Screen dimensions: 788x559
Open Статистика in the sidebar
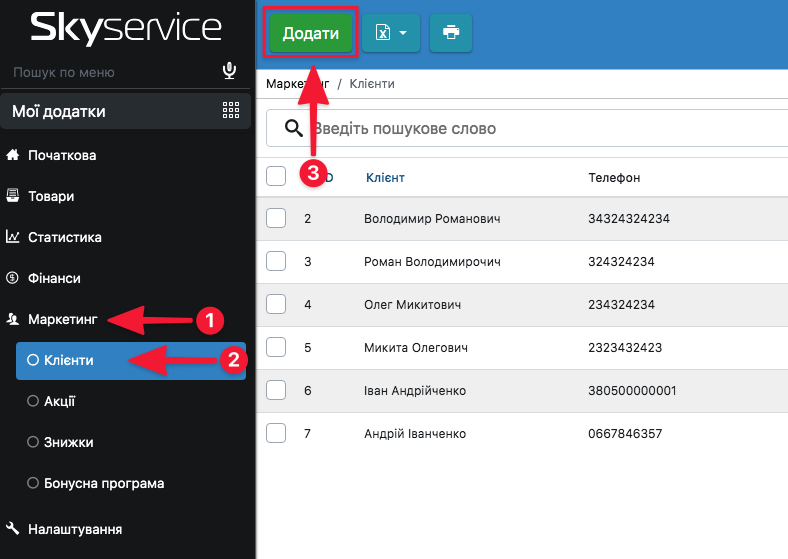(x=65, y=238)
